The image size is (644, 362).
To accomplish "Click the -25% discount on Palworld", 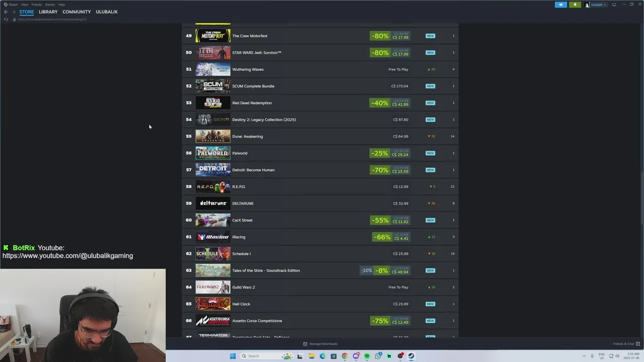I will [380, 153].
